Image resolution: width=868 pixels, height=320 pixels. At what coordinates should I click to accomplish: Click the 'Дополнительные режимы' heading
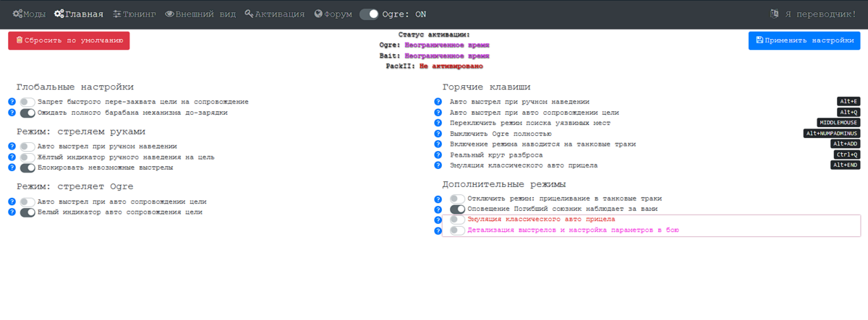(503, 184)
